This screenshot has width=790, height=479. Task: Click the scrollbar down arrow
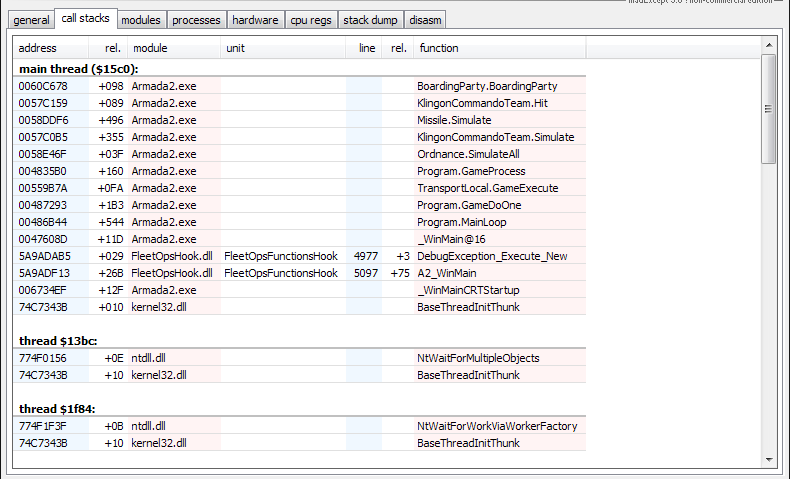pos(769,459)
